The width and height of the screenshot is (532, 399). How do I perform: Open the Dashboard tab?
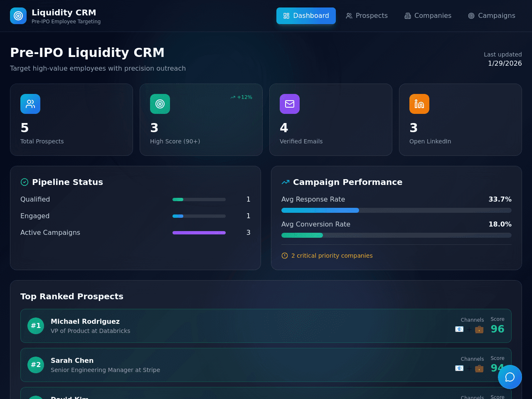(306, 16)
